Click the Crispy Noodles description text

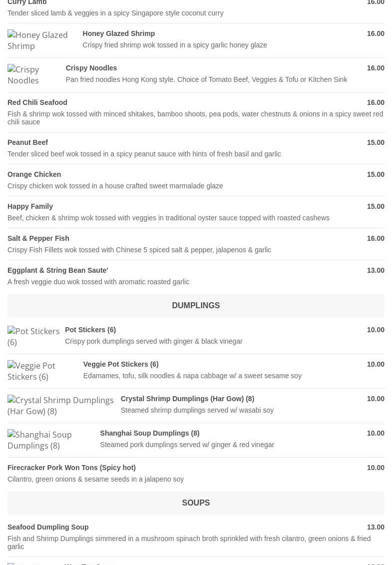click(206, 79)
